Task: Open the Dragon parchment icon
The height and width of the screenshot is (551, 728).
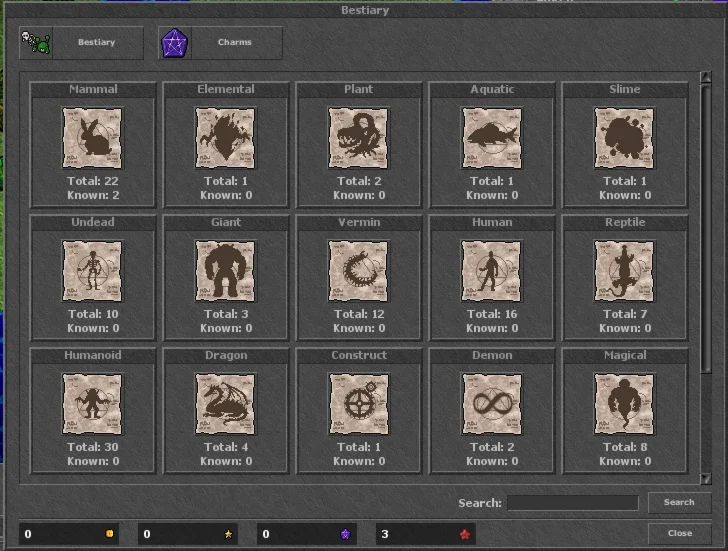Action: [x=225, y=404]
